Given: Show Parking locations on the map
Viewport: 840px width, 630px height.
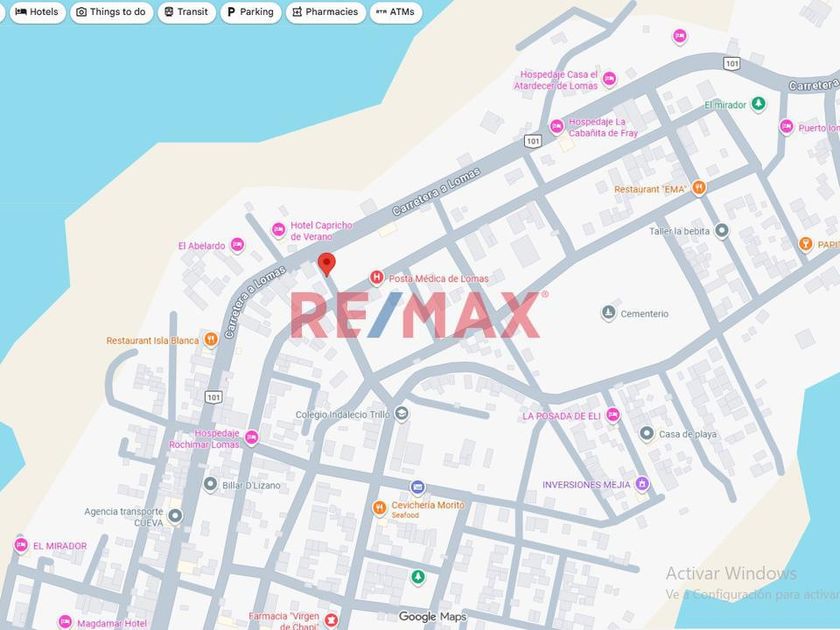Looking at the screenshot, I should click(250, 12).
